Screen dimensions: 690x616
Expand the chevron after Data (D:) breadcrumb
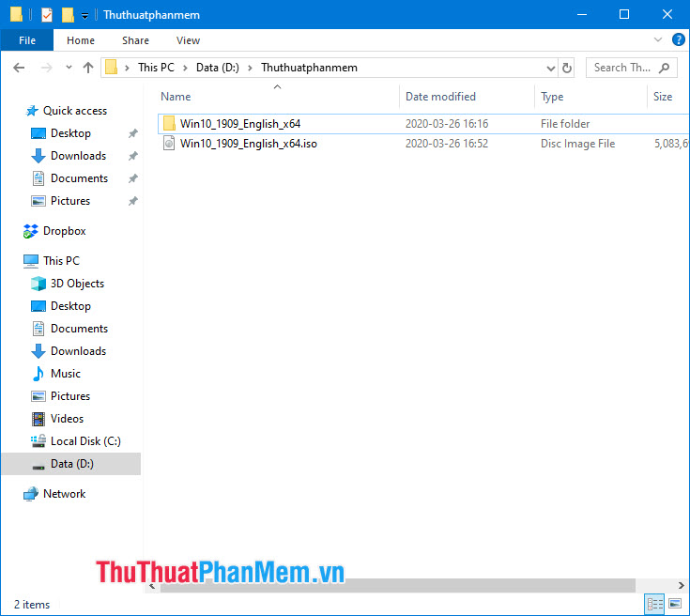[x=250, y=69]
